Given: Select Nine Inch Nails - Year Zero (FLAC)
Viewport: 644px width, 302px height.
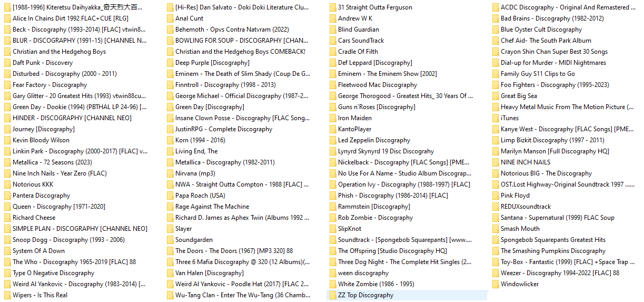Looking at the screenshot, I should (x=60, y=173).
